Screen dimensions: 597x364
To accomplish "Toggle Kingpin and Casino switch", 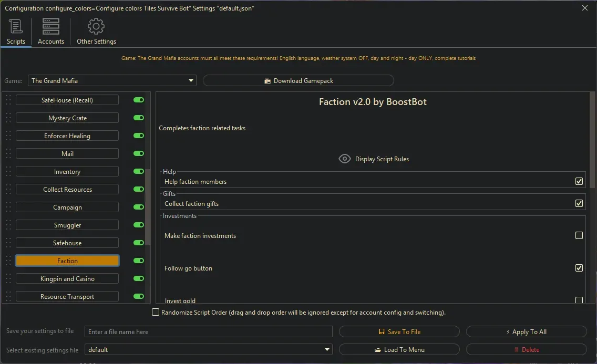I will click(139, 279).
